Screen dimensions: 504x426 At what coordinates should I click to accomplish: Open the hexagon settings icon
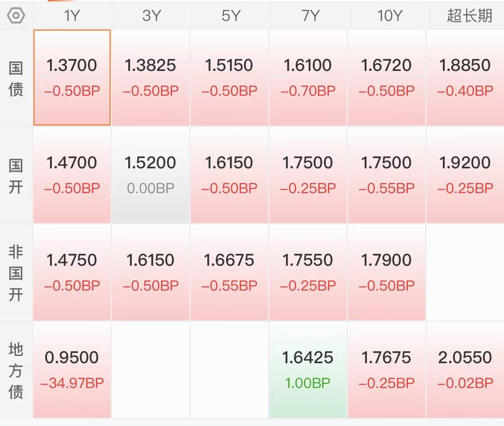point(16,15)
